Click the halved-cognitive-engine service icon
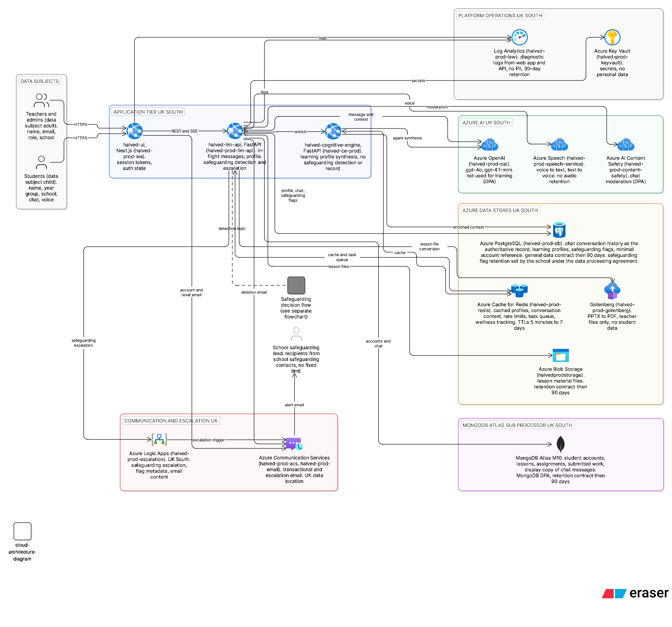Image resolution: width=672 pixels, height=627 pixels. point(333,131)
